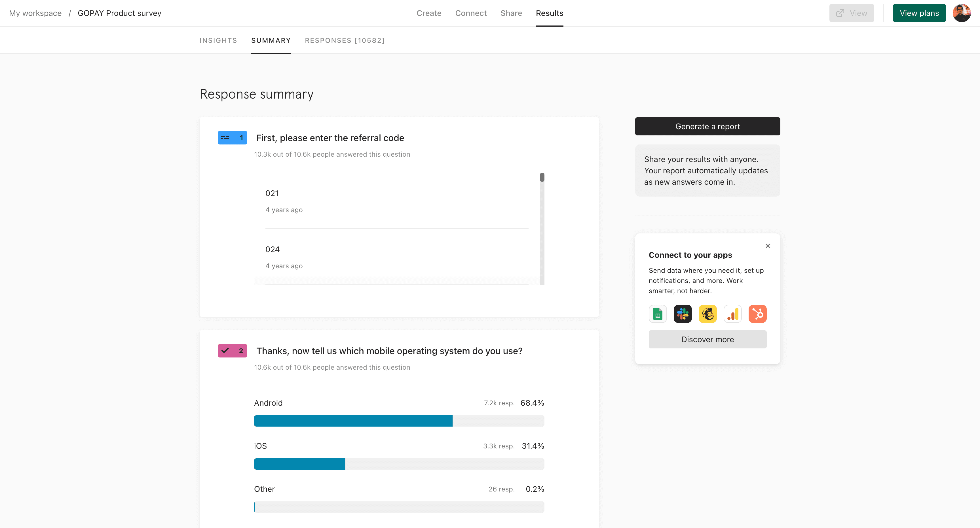Click the short text question 1 badge
Viewport: 980px width, 528px height.
232,138
